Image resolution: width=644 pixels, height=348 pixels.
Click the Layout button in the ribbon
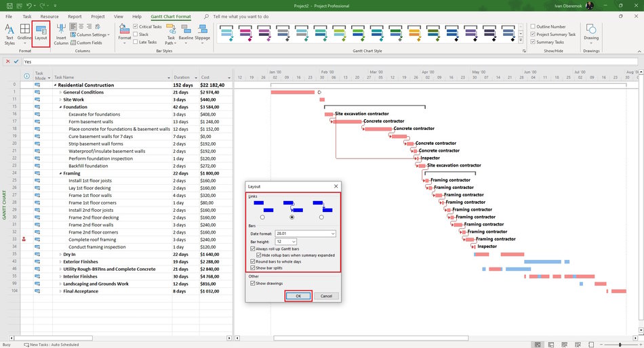(41, 35)
